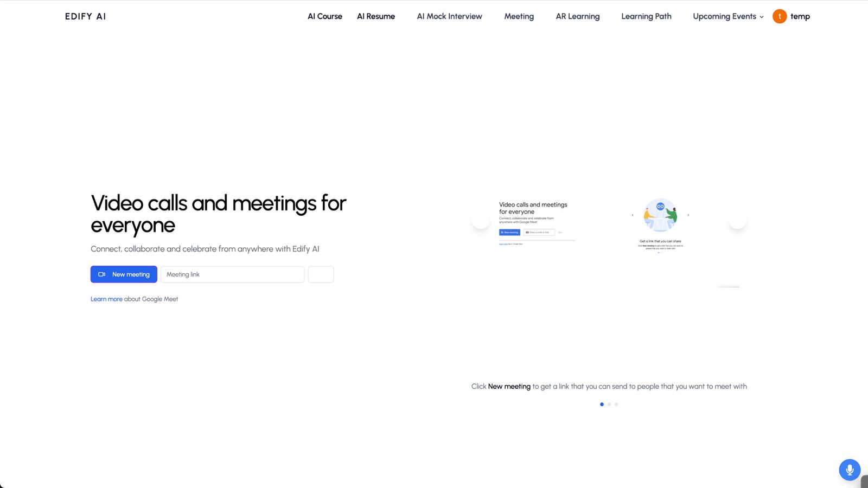868x488 pixels.
Task: Select the third carousel dot
Action: 616,404
